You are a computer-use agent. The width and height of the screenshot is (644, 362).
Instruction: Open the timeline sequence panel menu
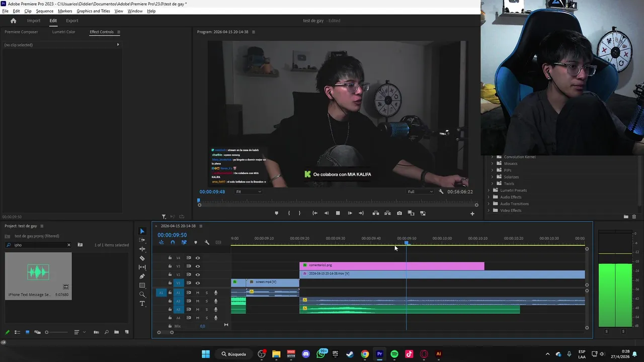click(x=201, y=226)
